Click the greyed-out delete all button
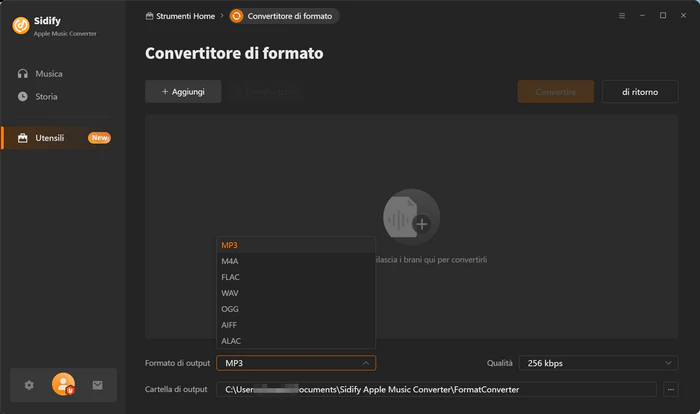The width and height of the screenshot is (700, 414). 267,92
